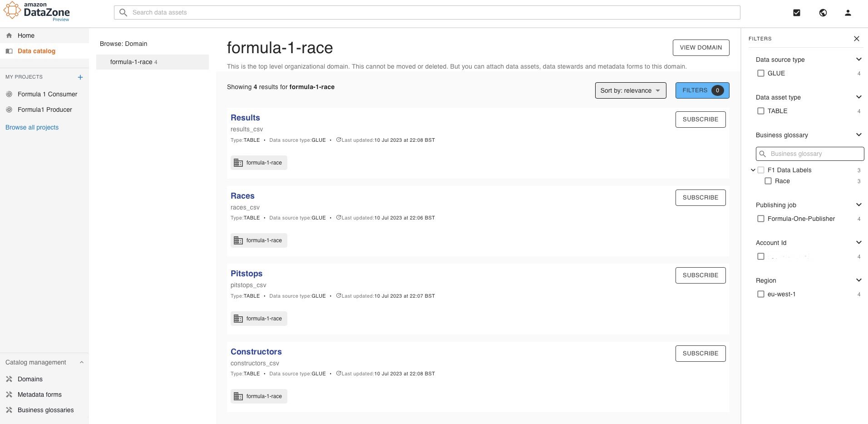
Task: Check the F1 Data Labels glossary filter
Action: point(761,170)
